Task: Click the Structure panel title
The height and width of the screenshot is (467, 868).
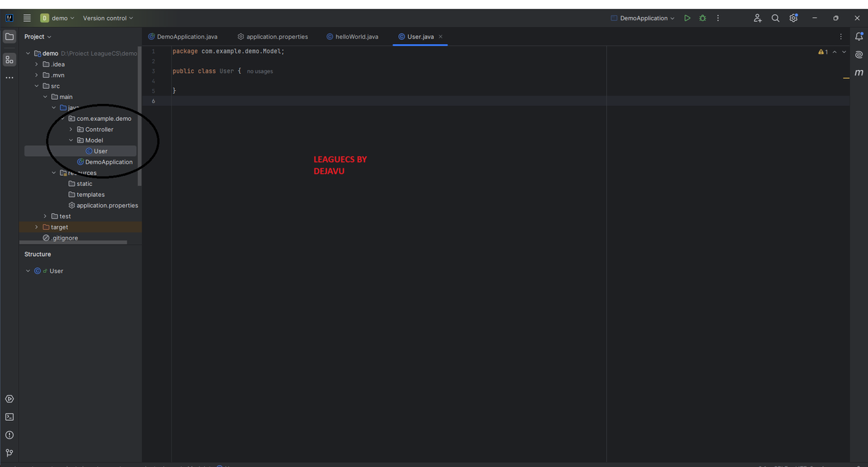Action: pyautogui.click(x=38, y=255)
